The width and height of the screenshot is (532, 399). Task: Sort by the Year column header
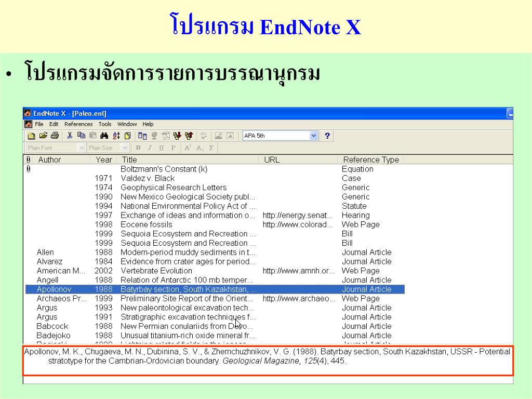pyautogui.click(x=104, y=159)
